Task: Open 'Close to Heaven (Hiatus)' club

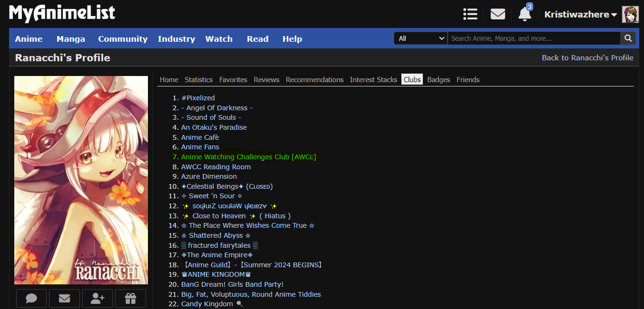Action: point(236,215)
